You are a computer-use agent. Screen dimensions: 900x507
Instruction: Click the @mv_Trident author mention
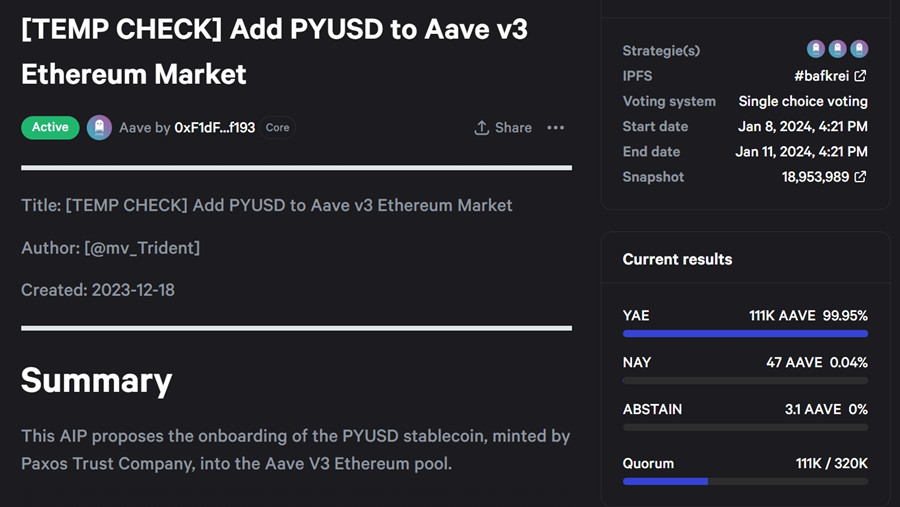pyautogui.click(x=142, y=247)
